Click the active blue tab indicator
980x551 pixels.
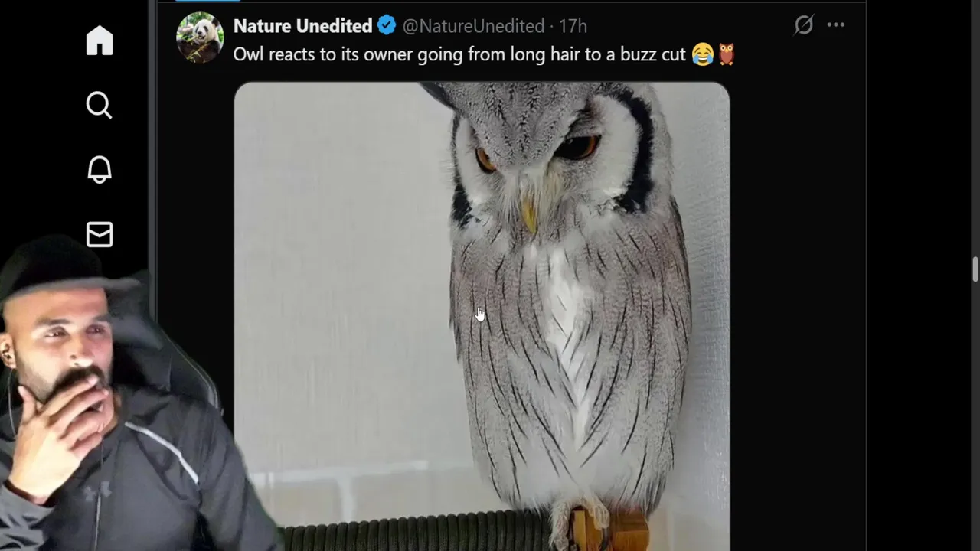pos(207,1)
